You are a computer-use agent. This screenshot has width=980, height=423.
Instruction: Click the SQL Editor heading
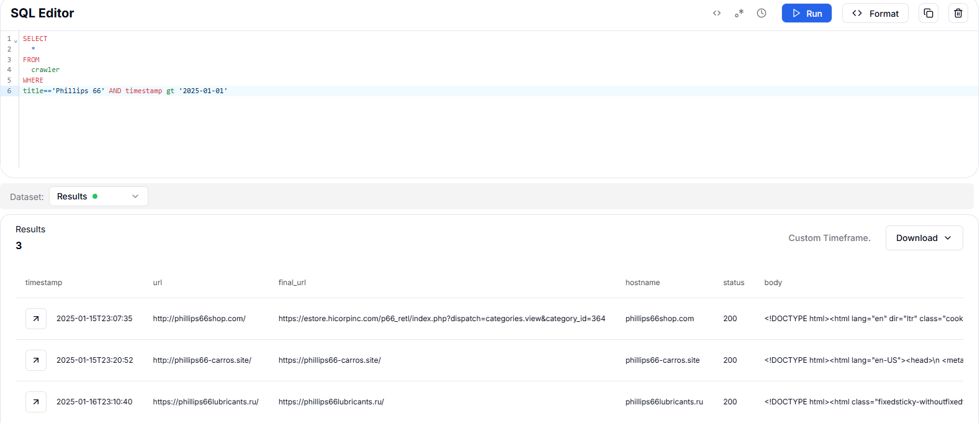coord(42,13)
